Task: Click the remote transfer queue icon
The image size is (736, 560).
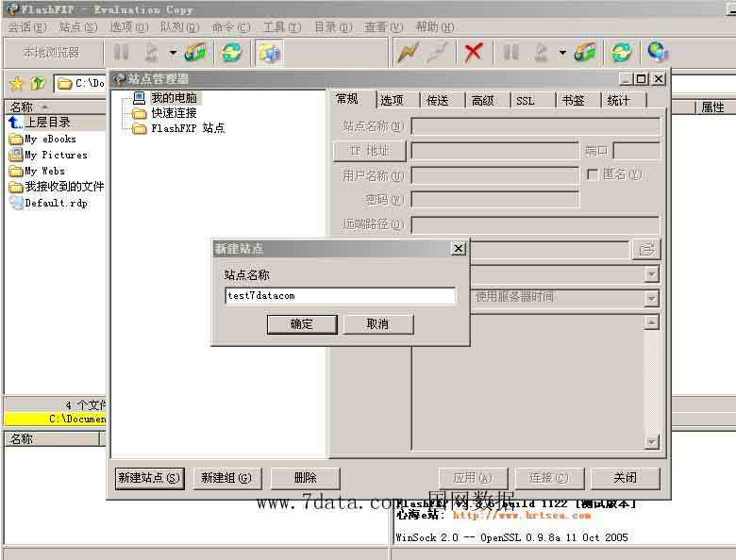Action: (585, 52)
